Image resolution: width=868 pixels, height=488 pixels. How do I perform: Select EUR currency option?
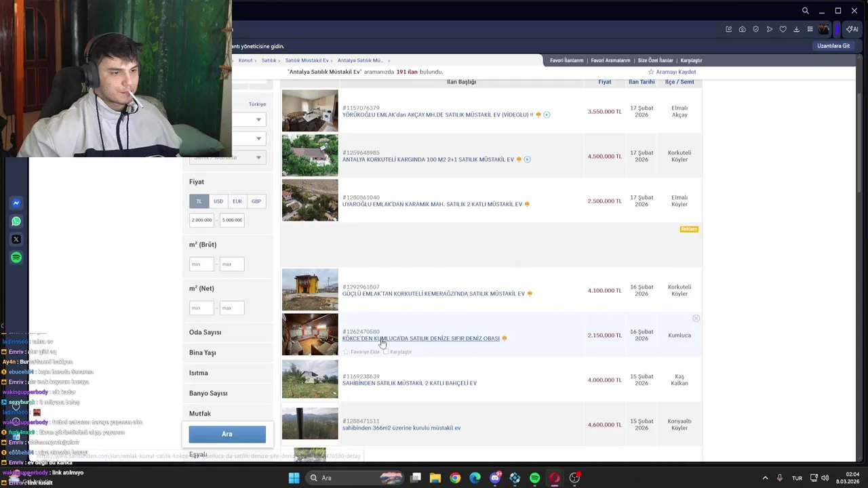click(x=237, y=201)
